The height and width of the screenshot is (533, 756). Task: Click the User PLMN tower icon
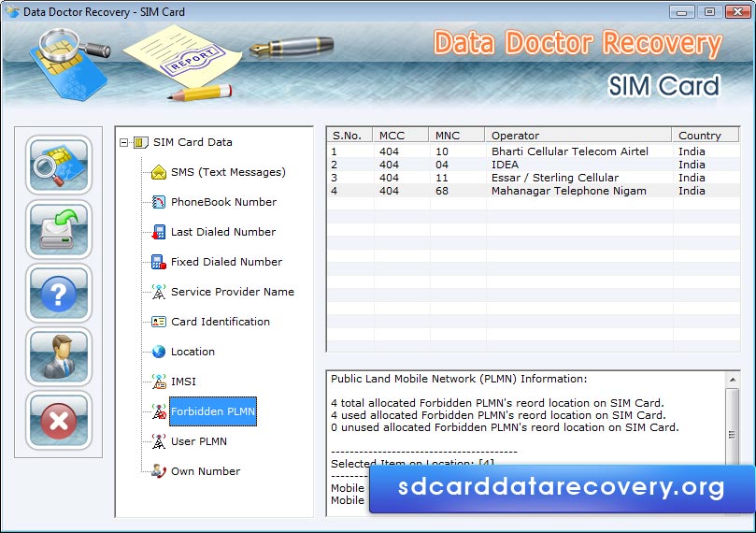[159, 441]
